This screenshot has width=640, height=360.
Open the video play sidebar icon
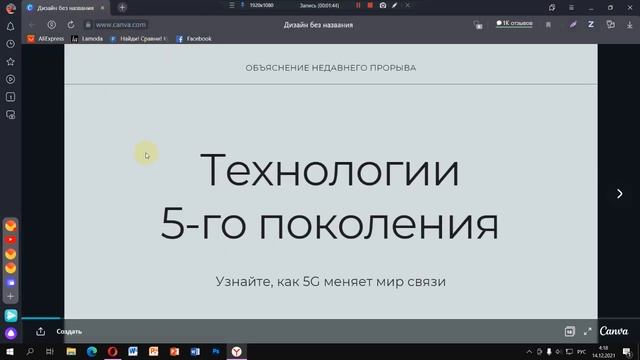[x=11, y=79]
